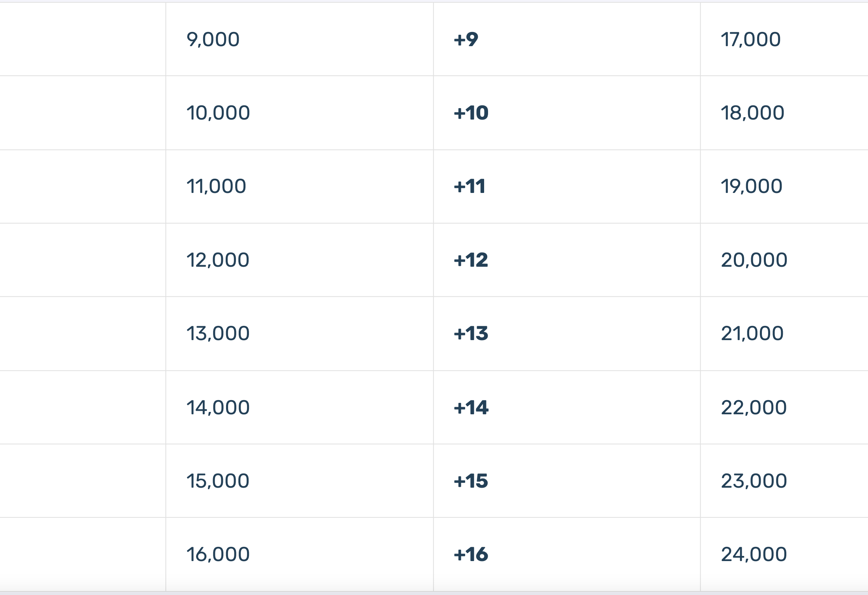868x595 pixels.
Task: Select the 14,000 cell
Action: point(299,407)
